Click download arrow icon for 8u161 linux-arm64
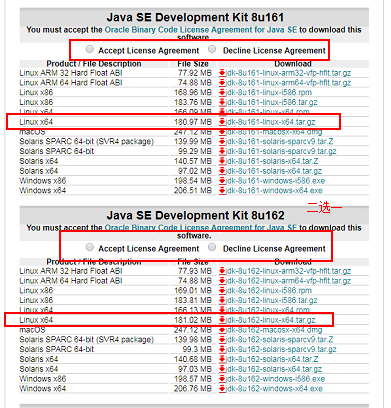The width and height of the screenshot is (391, 408). tap(222, 83)
